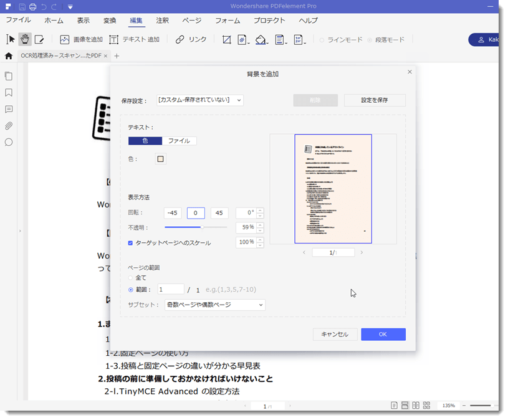
Task: Open the search circle panel icon
Action: pos(9,142)
